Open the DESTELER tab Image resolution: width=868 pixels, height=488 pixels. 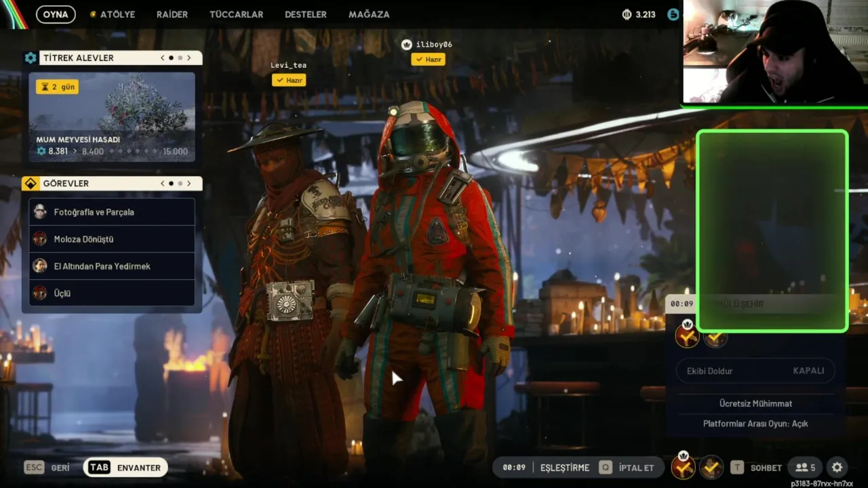[305, 14]
